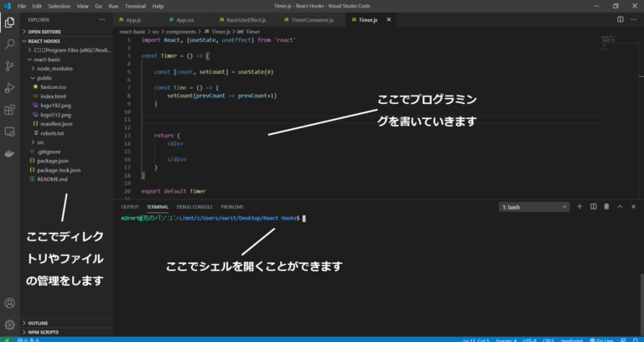Switch to the PROBLEMS panel tab

click(x=232, y=207)
